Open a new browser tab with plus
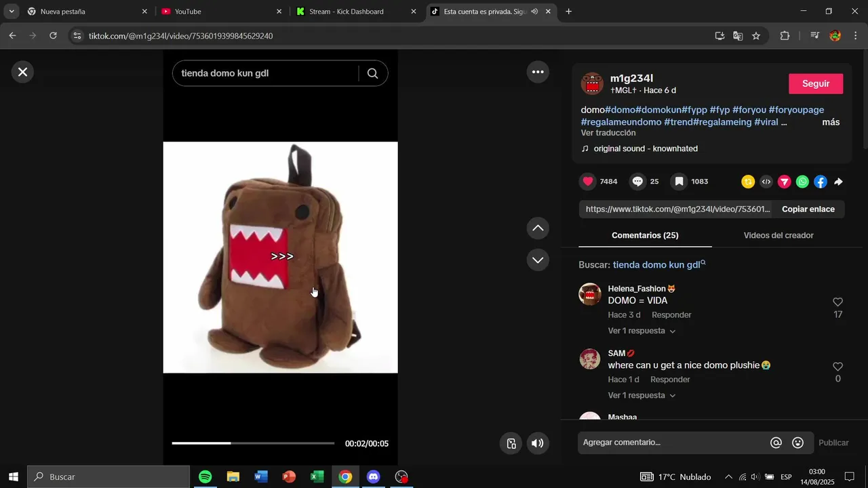 point(568,12)
